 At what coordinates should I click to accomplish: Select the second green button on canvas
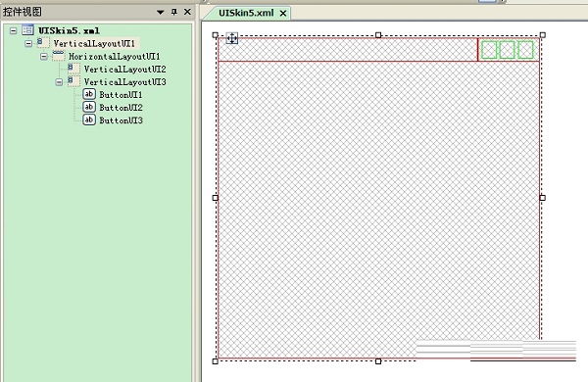tap(507, 50)
